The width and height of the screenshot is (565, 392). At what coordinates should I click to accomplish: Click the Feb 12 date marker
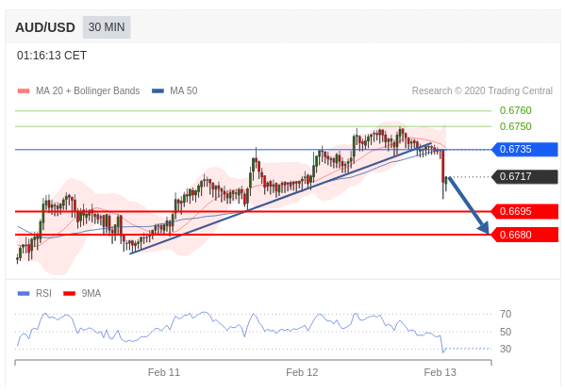(x=302, y=372)
